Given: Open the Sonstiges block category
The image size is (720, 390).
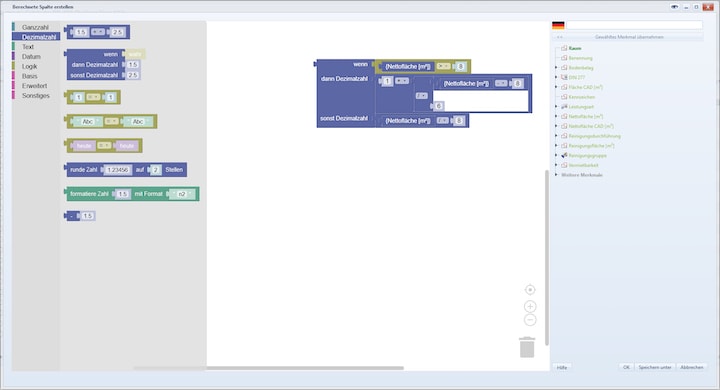Looking at the screenshot, I should point(35,96).
